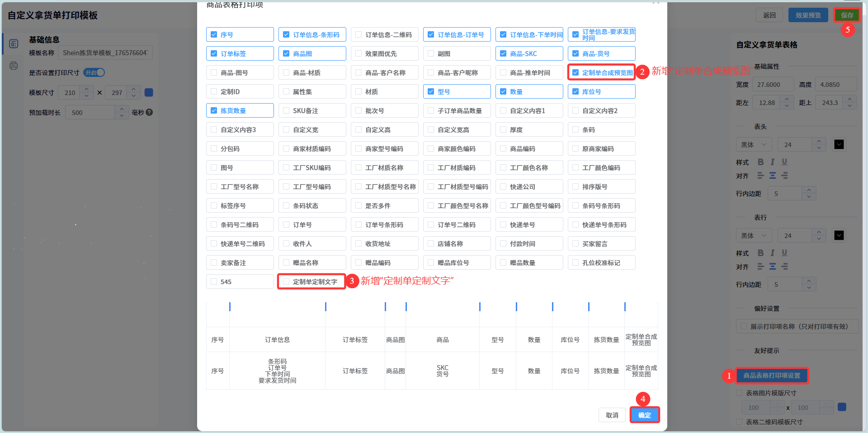Screen dimensions: 868x433
Task: Enable the 订单信息-二维码 checkbox
Action: [x=359, y=34]
